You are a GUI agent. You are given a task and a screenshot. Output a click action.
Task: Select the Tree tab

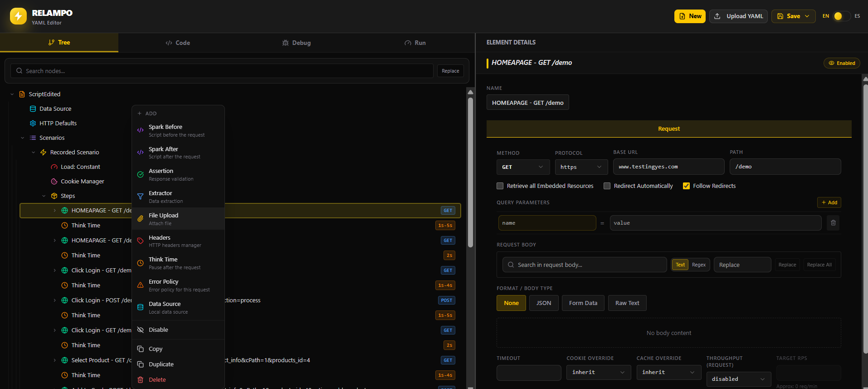point(59,42)
